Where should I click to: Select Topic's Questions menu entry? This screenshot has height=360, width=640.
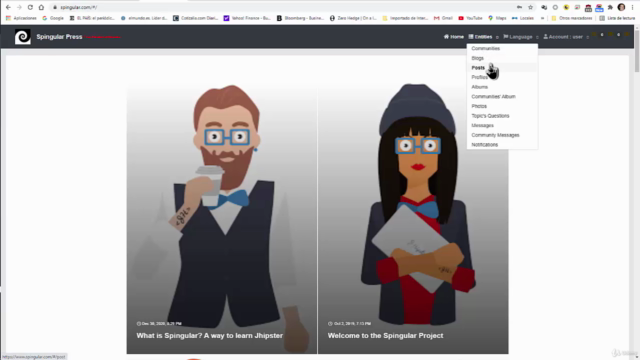490,116
